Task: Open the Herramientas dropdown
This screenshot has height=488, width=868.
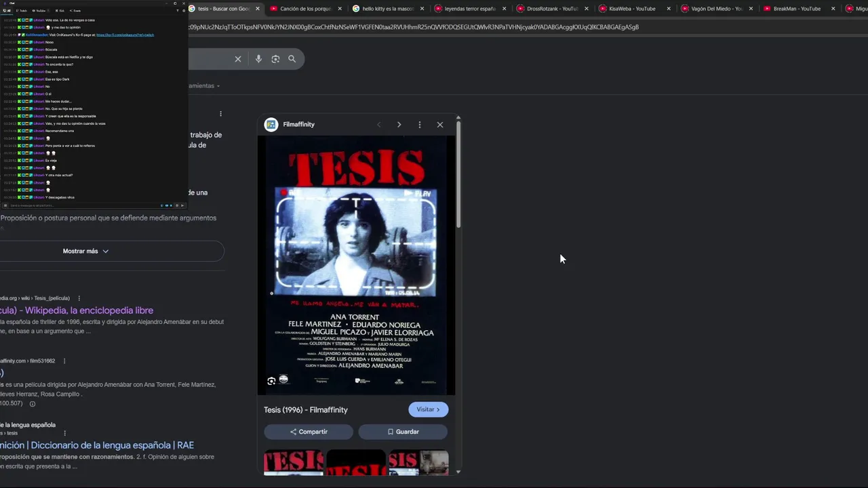Action: [204, 86]
